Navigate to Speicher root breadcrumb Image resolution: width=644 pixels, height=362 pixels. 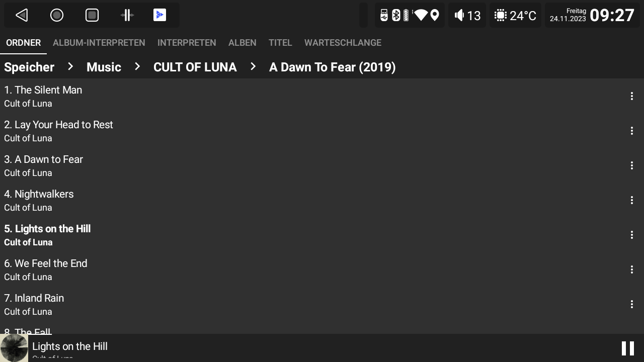point(29,67)
